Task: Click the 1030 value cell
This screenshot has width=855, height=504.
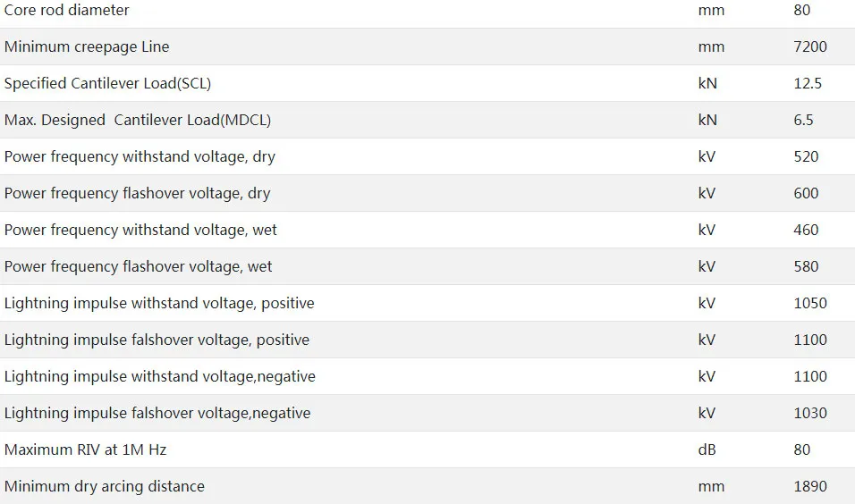Action: tap(810, 414)
